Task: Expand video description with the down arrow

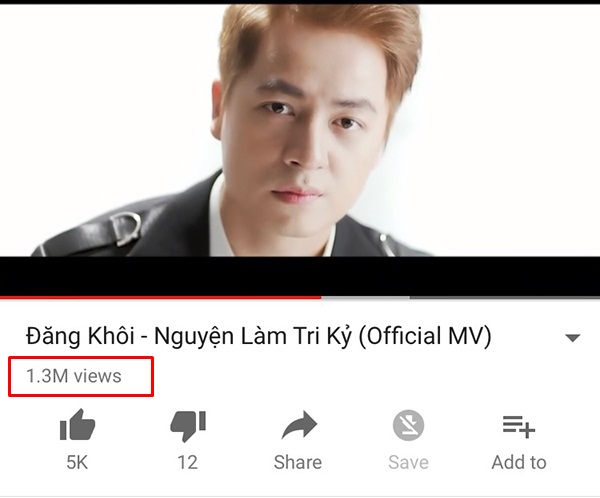Action: (x=573, y=337)
